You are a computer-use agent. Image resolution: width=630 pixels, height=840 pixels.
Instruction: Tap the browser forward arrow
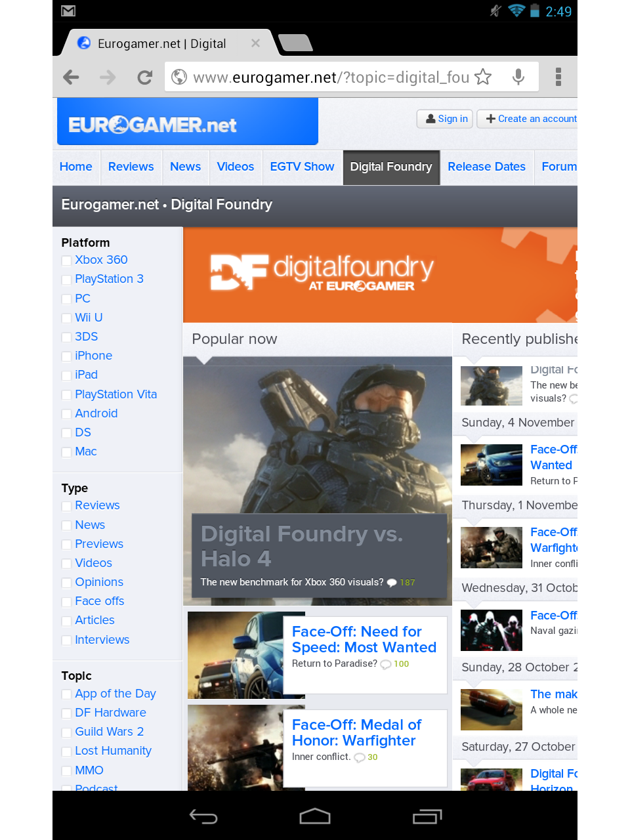tap(108, 77)
